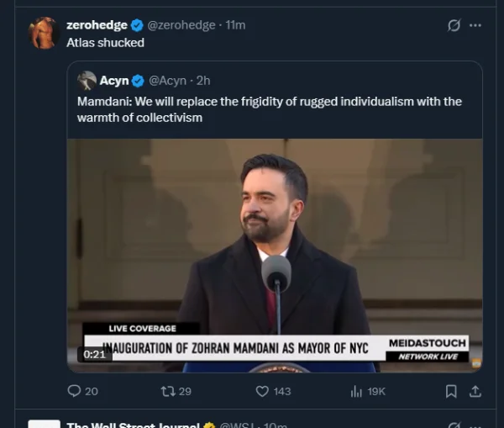Open the quoted post text about Mamdani
The width and height of the screenshot is (504, 428).
[269, 109]
